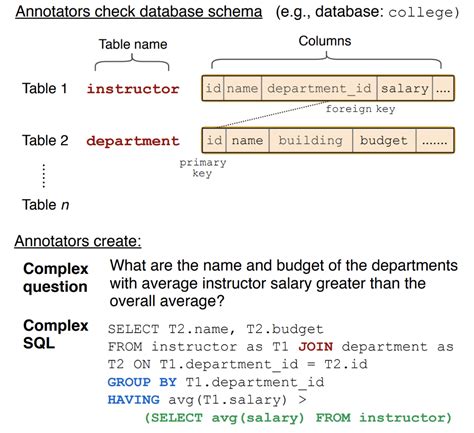Click the department table name
The height and width of the screenshot is (433, 474).
click(x=133, y=141)
